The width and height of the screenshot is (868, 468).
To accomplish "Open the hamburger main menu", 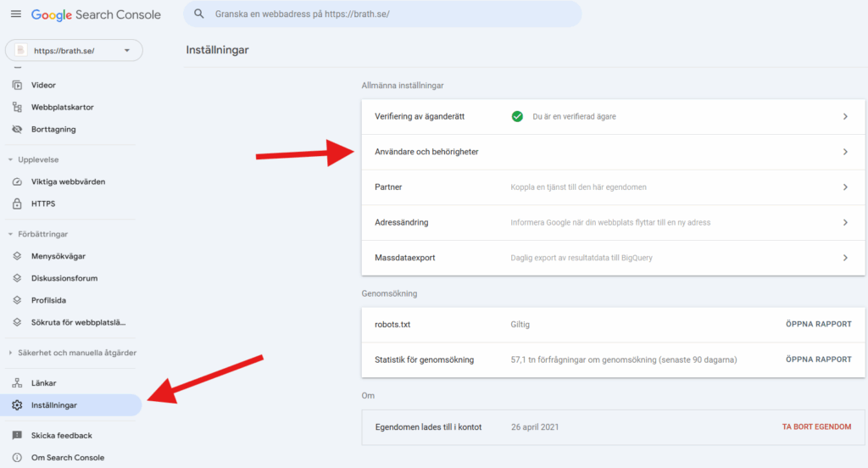I will coord(15,14).
